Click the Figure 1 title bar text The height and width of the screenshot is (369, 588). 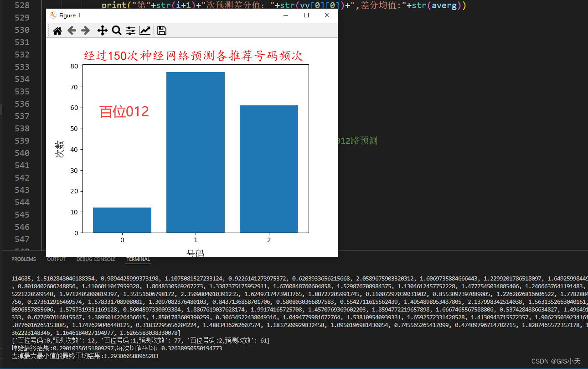[70, 15]
